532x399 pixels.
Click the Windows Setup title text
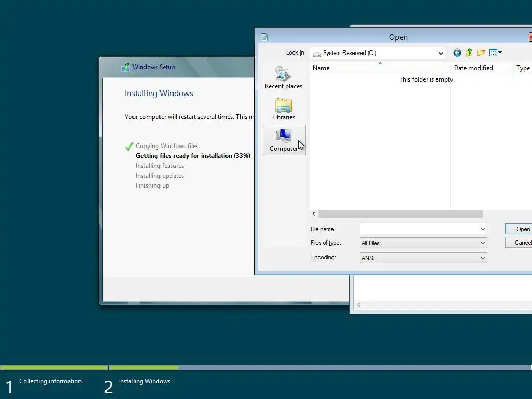click(153, 67)
